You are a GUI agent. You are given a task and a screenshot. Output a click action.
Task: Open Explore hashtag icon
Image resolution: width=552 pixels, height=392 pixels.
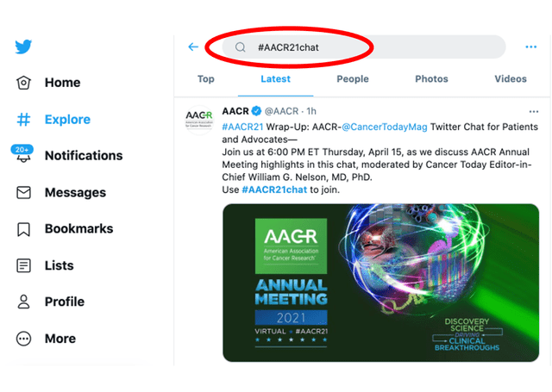(24, 120)
